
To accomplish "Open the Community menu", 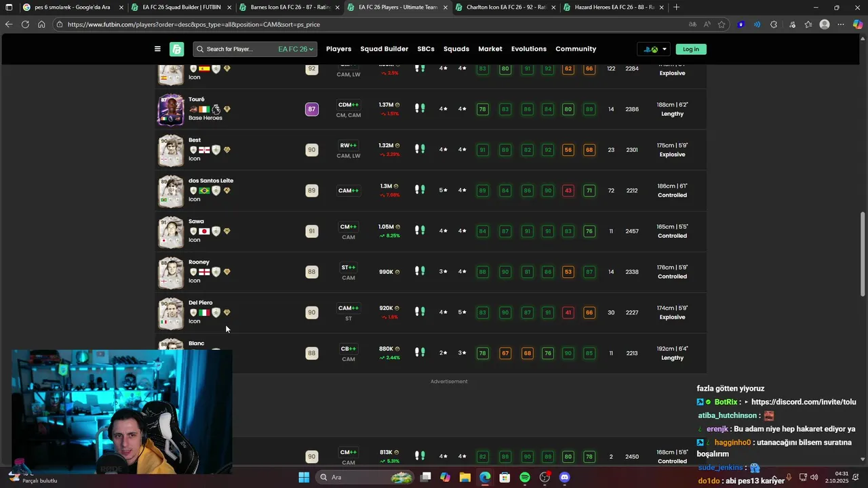I will pyautogui.click(x=576, y=49).
